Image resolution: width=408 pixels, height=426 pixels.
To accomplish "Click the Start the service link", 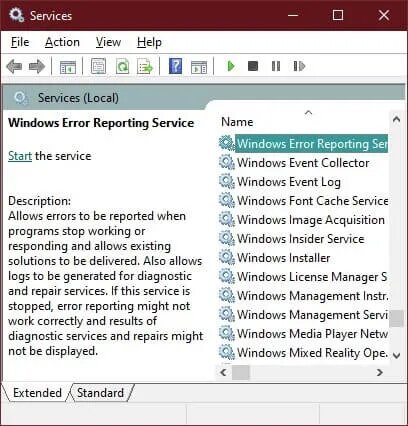I will point(20,156).
